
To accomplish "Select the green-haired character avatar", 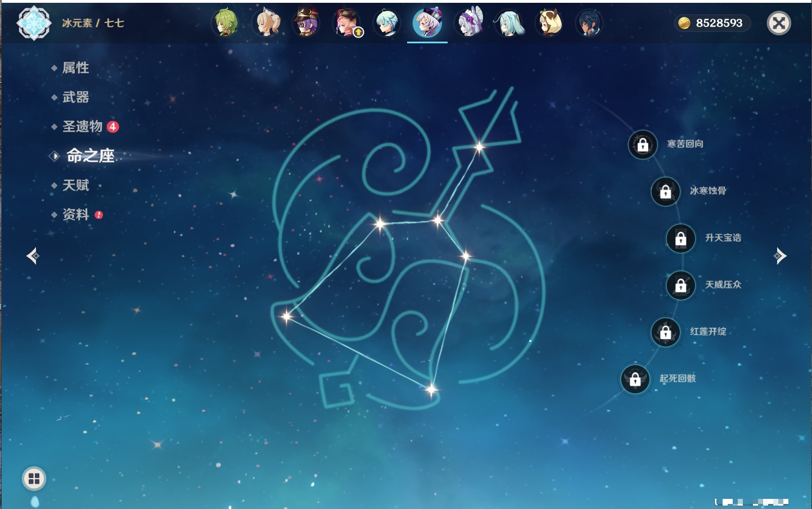I will tap(225, 23).
